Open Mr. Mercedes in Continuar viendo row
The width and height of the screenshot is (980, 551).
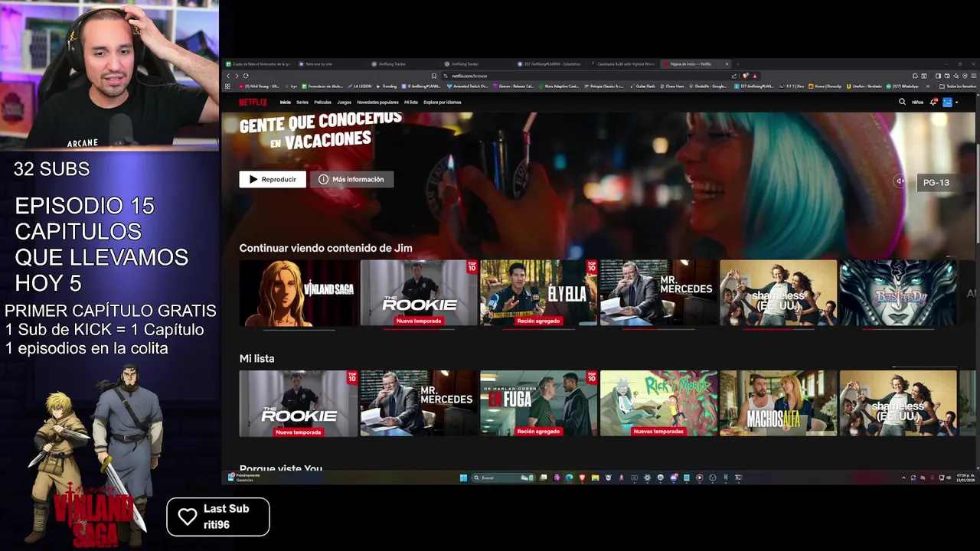pyautogui.click(x=658, y=293)
